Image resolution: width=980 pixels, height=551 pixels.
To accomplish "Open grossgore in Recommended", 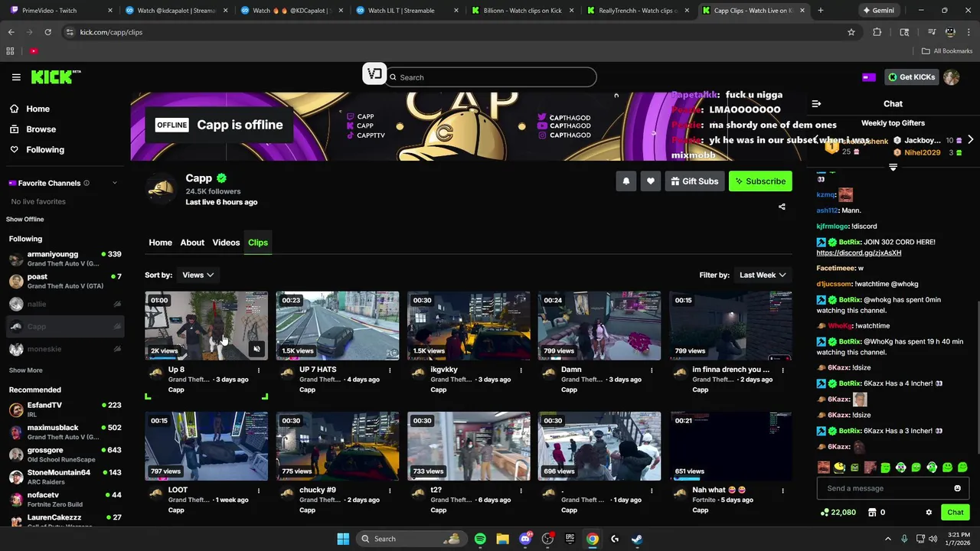I will [x=65, y=455].
